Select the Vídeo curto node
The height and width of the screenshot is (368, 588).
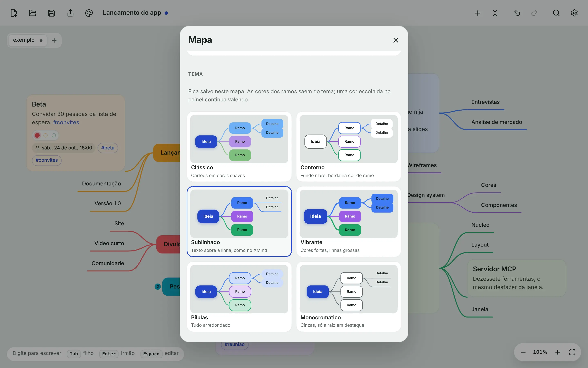(x=109, y=243)
